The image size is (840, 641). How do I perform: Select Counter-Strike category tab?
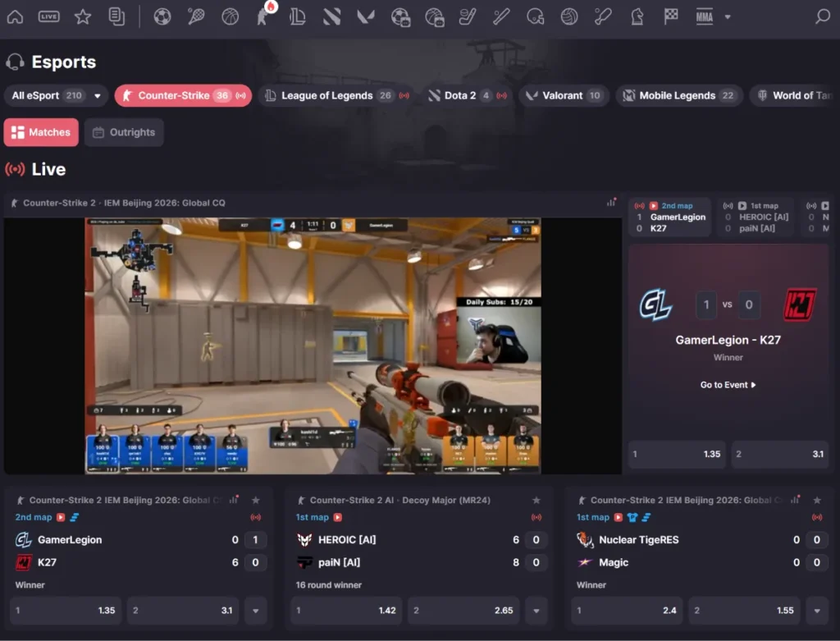coord(183,95)
